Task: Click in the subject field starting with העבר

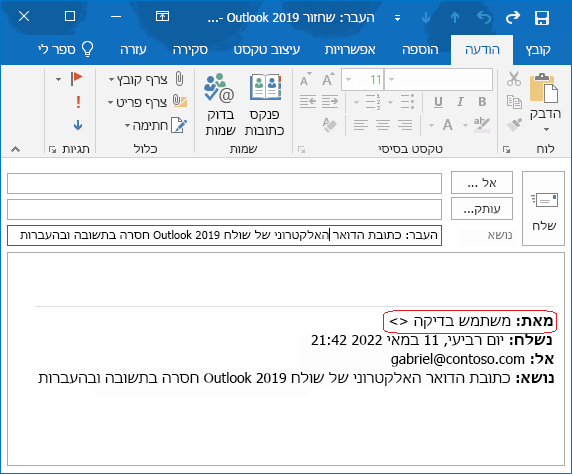Action: pos(224,235)
